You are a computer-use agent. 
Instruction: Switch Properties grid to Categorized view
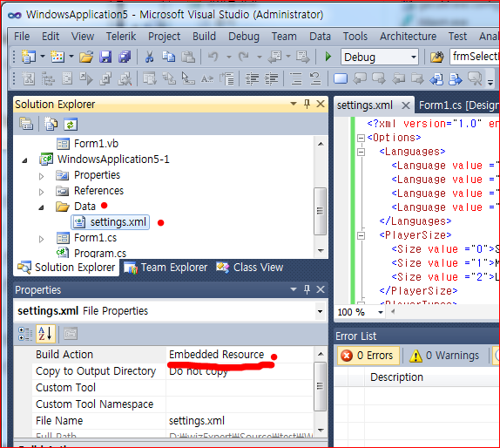coord(25,334)
